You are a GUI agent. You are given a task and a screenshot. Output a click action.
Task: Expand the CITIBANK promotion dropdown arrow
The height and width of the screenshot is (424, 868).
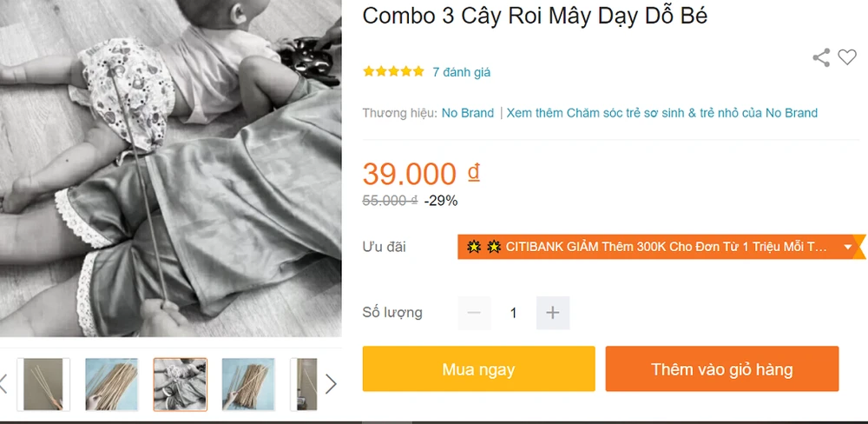[847, 247]
